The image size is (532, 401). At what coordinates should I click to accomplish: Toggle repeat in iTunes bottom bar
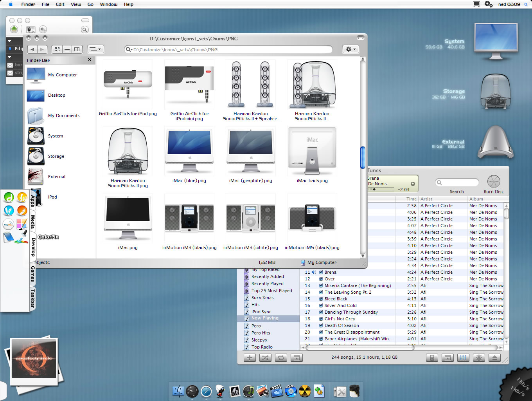tap(281, 358)
